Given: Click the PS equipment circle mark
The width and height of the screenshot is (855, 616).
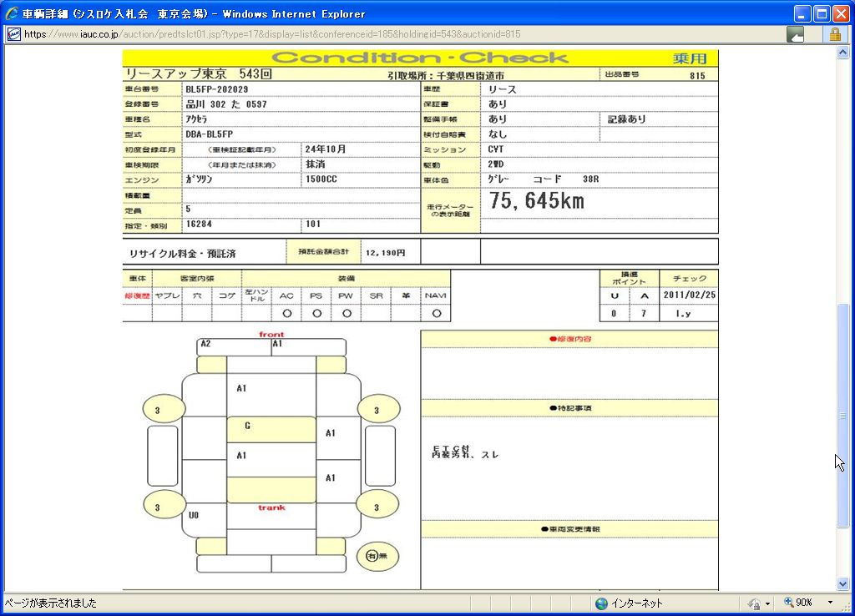Looking at the screenshot, I should (316, 314).
